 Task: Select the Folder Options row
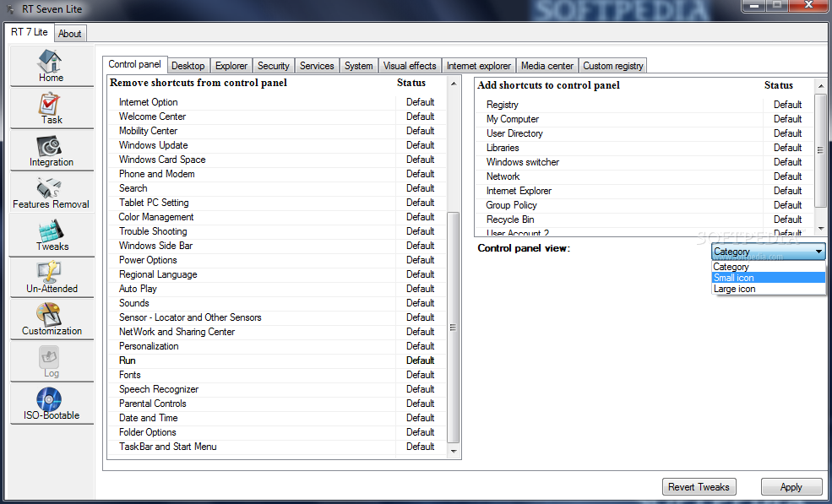coord(278,432)
